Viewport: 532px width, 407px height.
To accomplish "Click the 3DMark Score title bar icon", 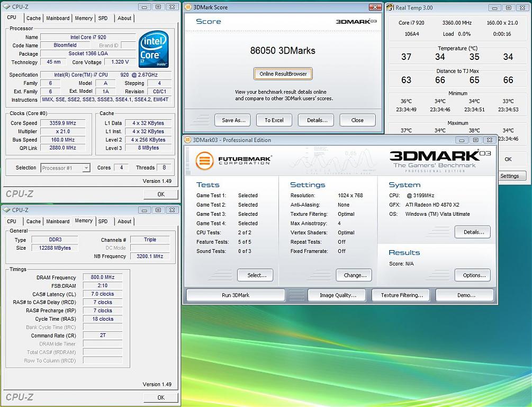I will 188,7.
